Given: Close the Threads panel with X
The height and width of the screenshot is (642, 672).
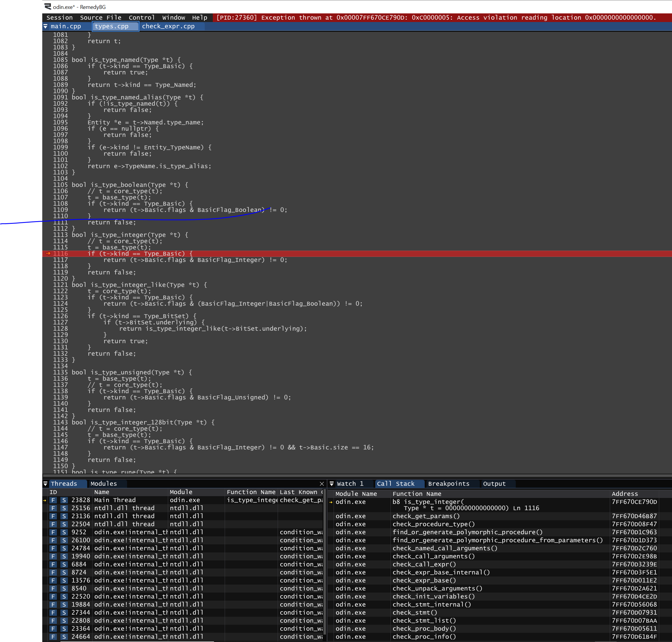Looking at the screenshot, I should pyautogui.click(x=322, y=484).
